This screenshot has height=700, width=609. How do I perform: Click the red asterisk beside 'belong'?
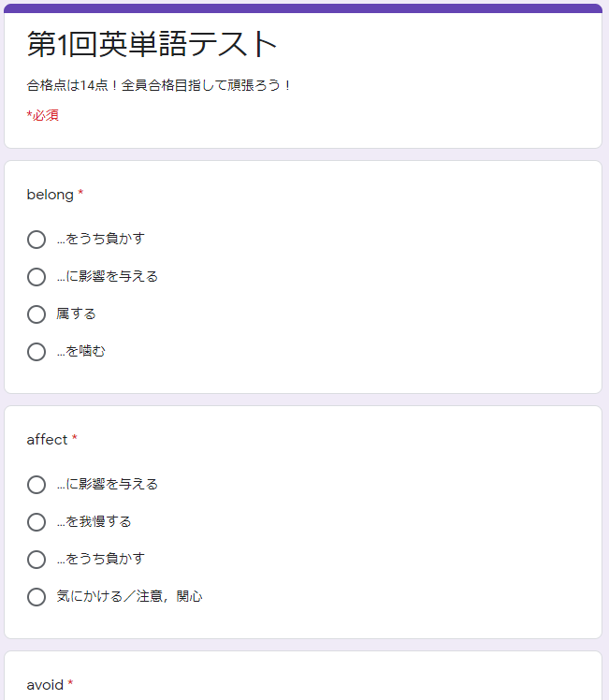80,193
